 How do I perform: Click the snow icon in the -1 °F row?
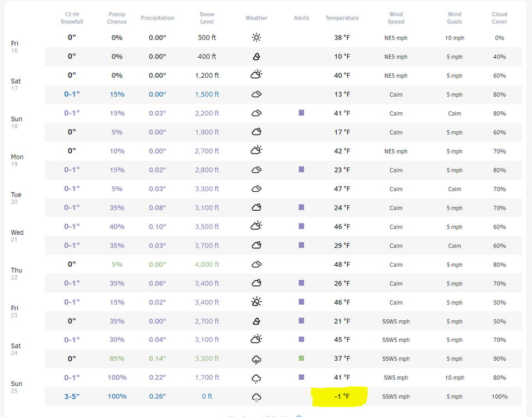pos(256,397)
